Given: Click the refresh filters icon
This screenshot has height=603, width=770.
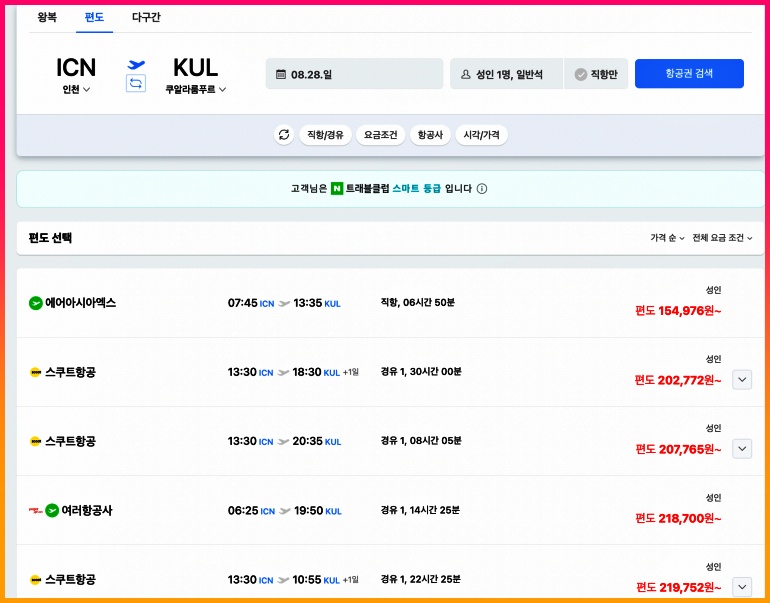Looking at the screenshot, I should point(284,135).
